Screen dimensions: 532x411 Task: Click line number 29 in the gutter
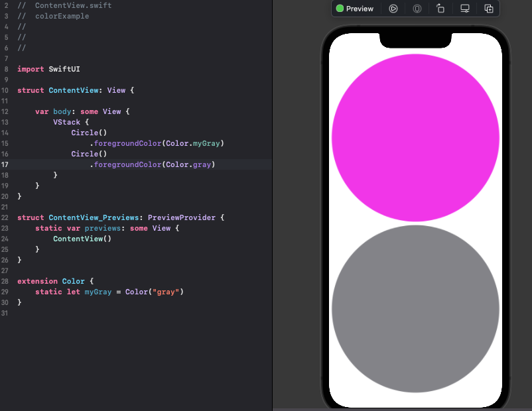pyautogui.click(x=5, y=292)
